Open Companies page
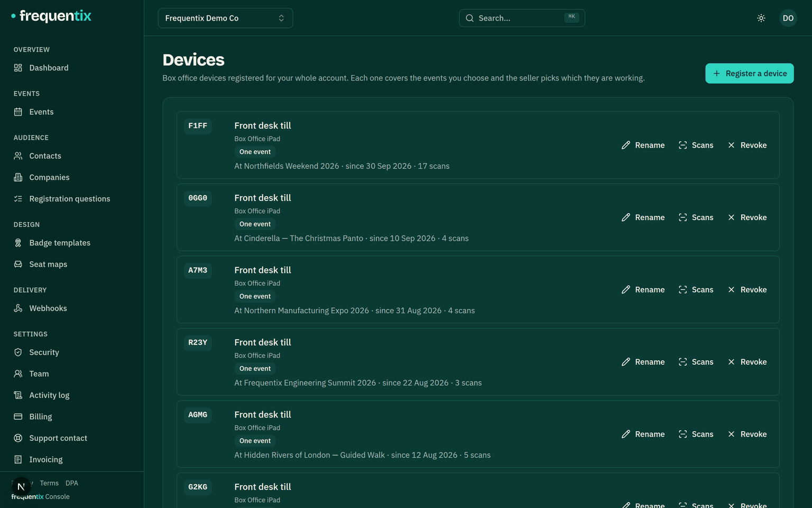The height and width of the screenshot is (508, 812). click(x=72, y=177)
